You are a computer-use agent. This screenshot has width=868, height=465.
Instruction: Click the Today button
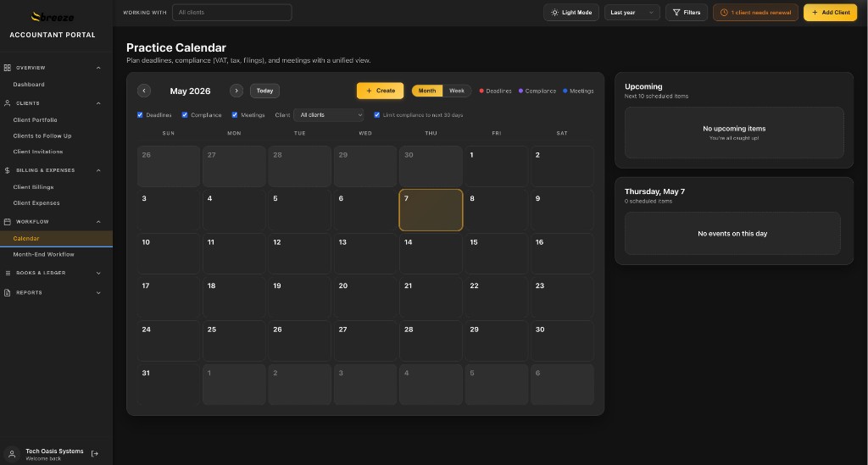(264, 91)
